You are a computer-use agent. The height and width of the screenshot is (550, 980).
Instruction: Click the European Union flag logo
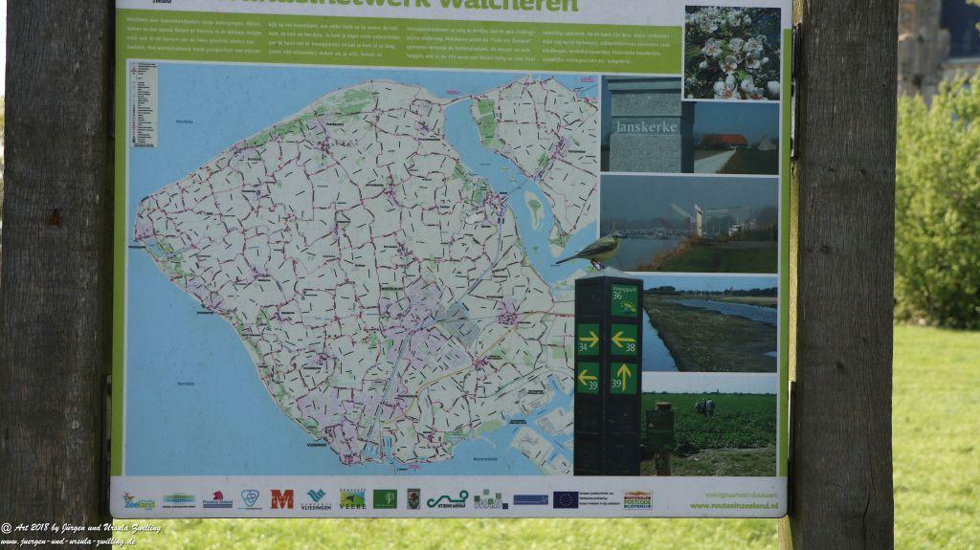[x=566, y=498]
